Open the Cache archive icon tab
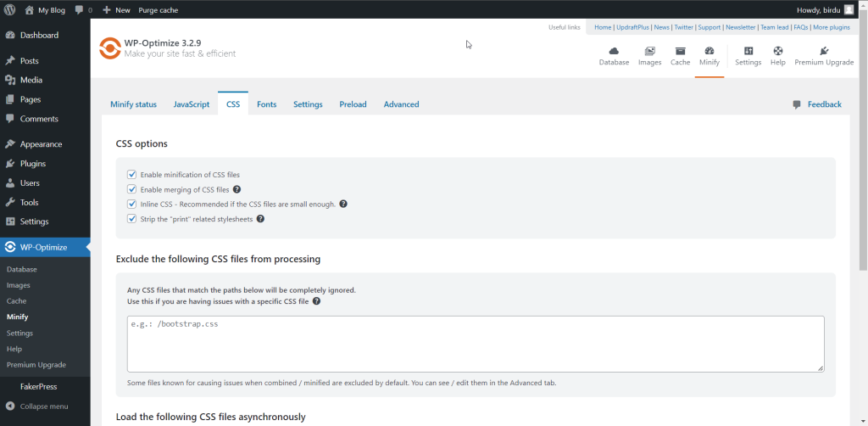The height and width of the screenshot is (426, 868). (681, 57)
